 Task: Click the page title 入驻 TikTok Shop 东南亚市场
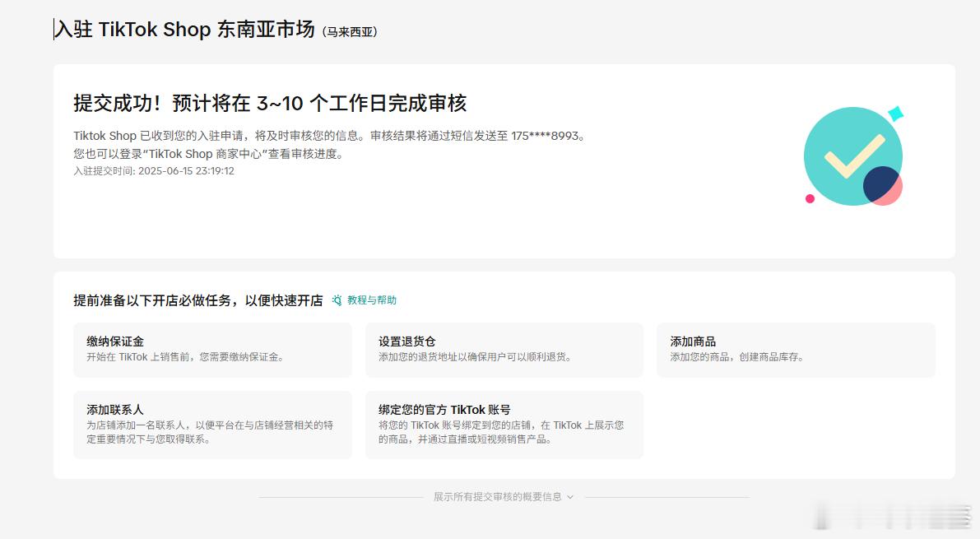point(185,30)
